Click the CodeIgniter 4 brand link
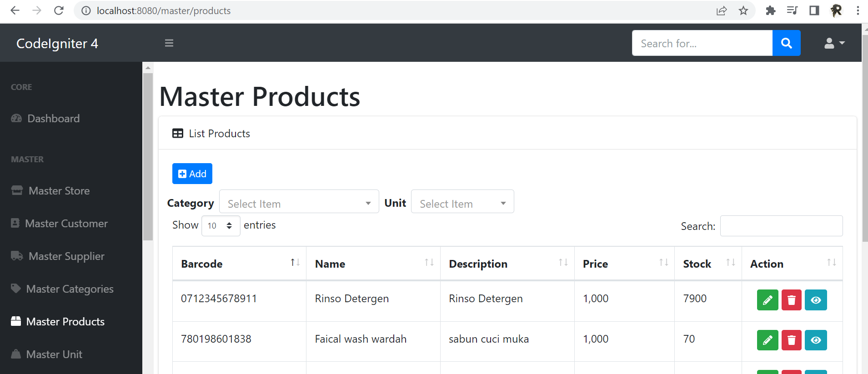Viewport: 868px width, 374px height. (57, 44)
